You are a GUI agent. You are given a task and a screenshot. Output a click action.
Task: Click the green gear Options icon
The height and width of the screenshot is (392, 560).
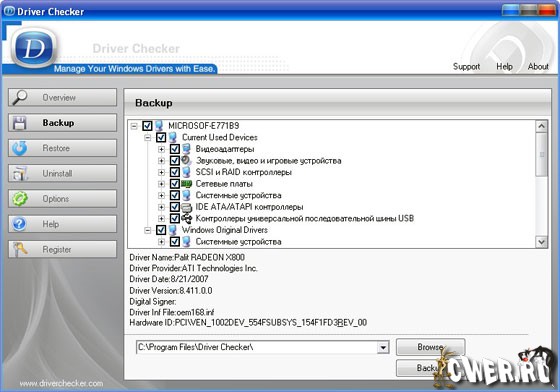(20, 199)
